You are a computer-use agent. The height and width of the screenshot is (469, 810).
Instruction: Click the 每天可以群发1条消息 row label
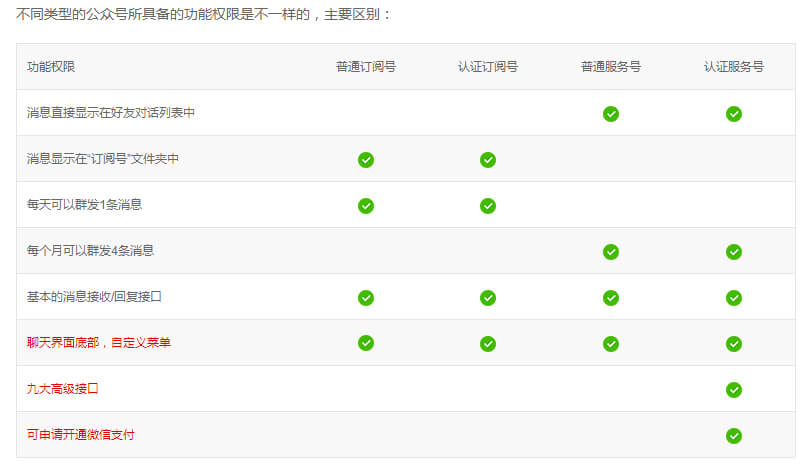coord(84,205)
